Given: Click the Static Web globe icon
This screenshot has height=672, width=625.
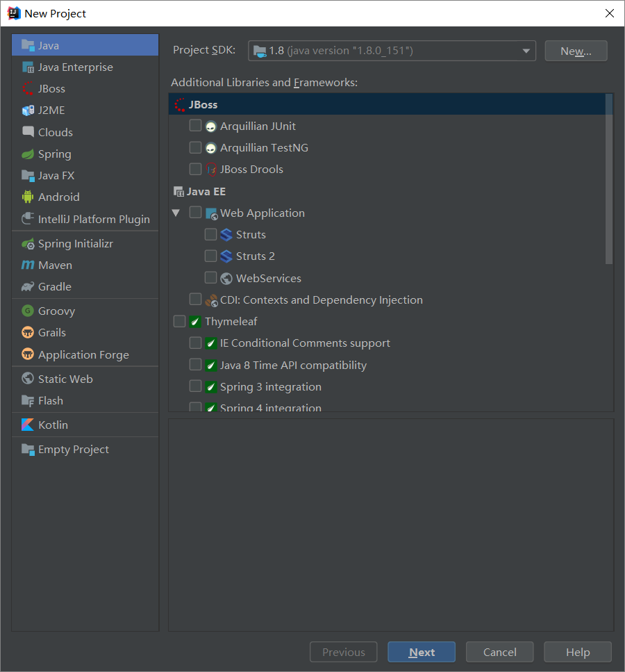Looking at the screenshot, I should pyautogui.click(x=28, y=379).
